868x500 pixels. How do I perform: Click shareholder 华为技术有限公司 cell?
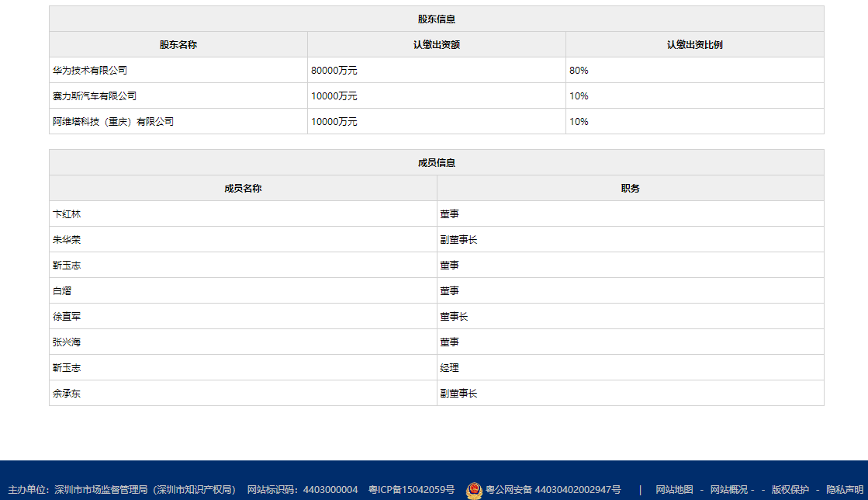click(90, 71)
